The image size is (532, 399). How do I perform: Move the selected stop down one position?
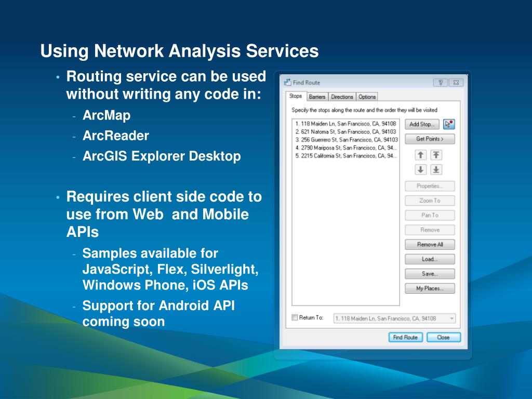click(x=421, y=170)
